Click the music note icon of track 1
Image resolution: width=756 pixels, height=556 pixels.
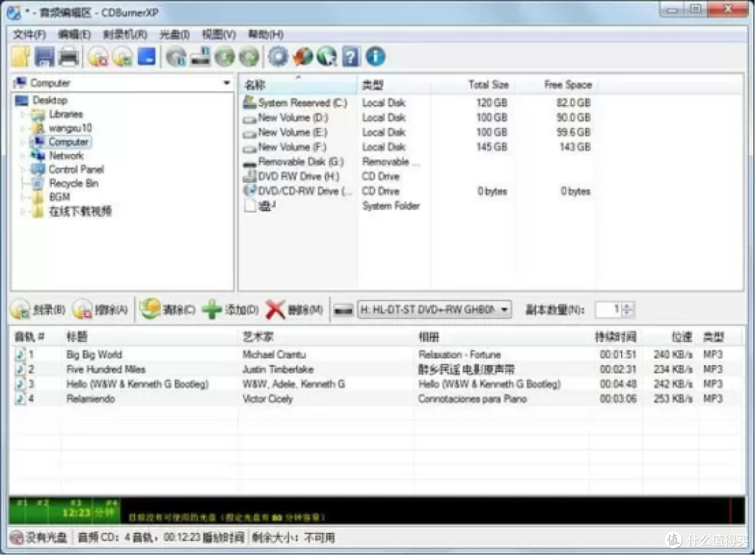(20, 355)
